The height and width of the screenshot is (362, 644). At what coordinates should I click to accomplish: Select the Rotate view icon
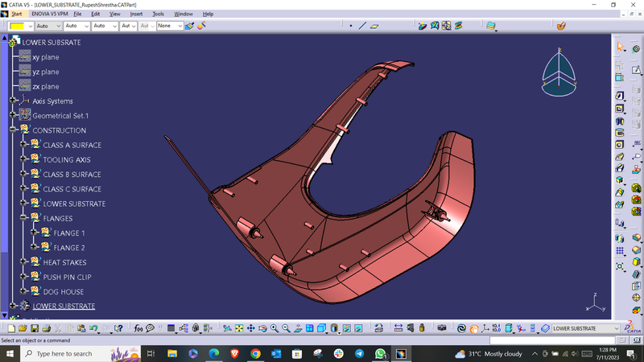click(x=262, y=328)
